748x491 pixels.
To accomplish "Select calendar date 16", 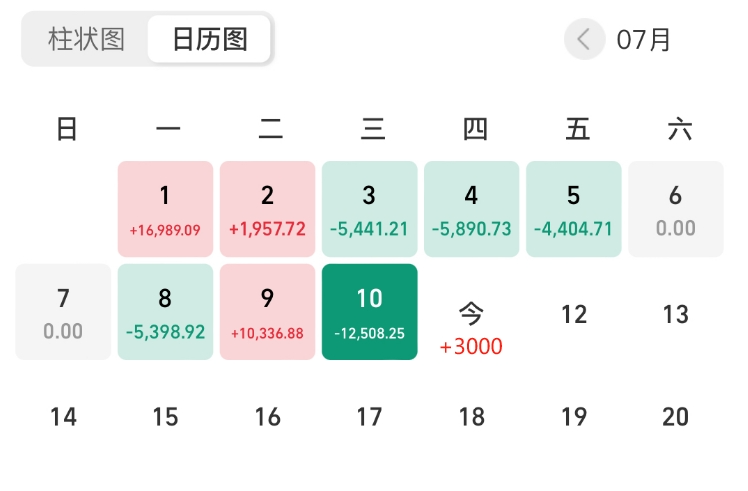I will point(268,417).
